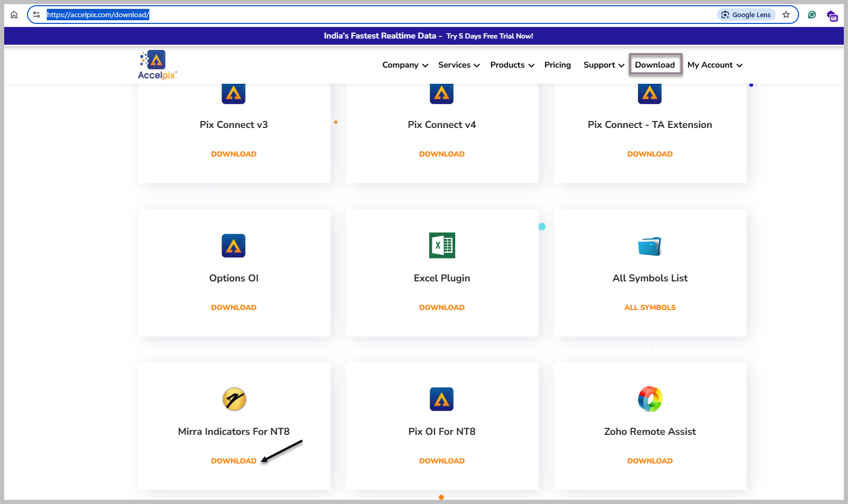Expand the Products dropdown
This screenshot has width=848, height=504.
click(512, 65)
